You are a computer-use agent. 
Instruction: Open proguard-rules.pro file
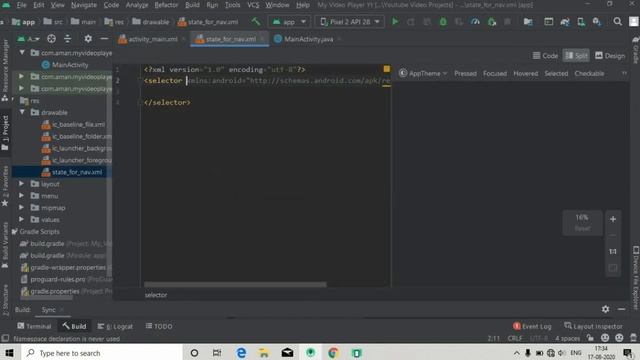(58, 280)
